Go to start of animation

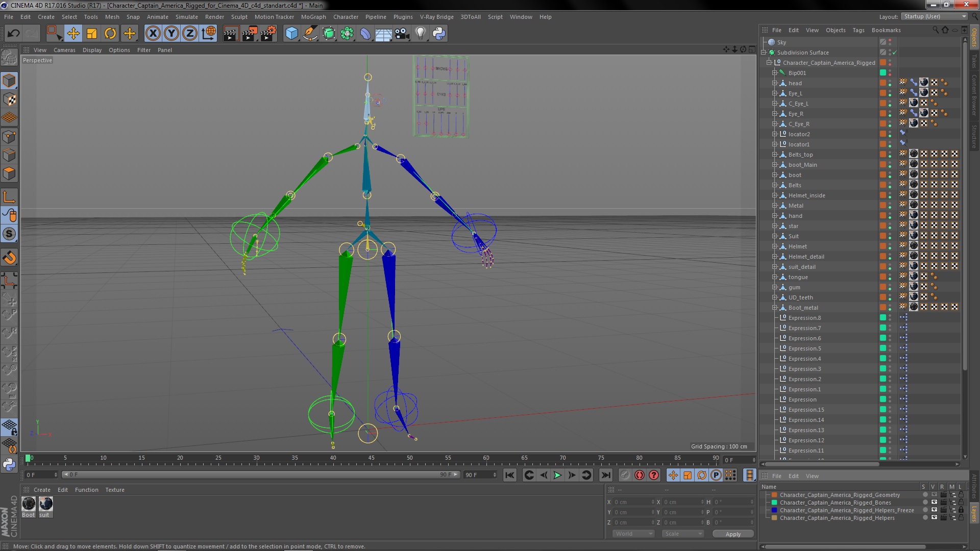coord(509,475)
